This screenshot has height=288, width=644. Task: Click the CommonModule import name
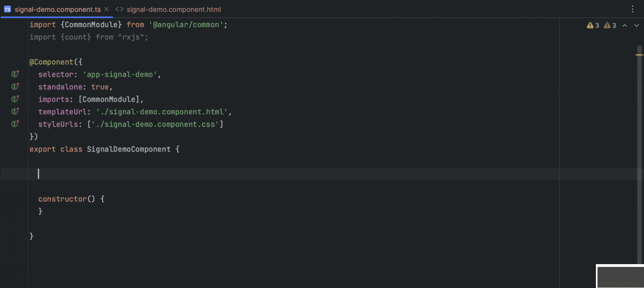[x=91, y=25]
